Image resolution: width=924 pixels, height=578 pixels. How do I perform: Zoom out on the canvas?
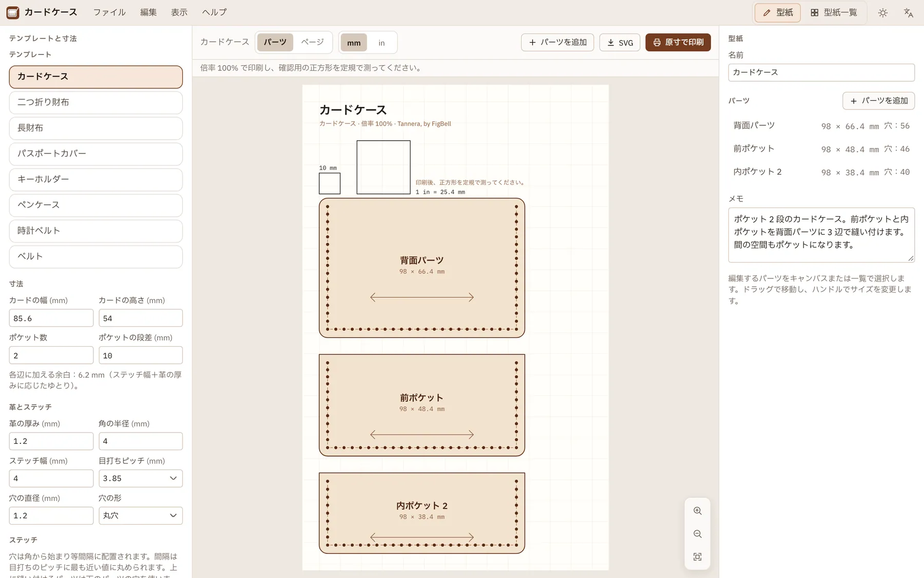697,534
